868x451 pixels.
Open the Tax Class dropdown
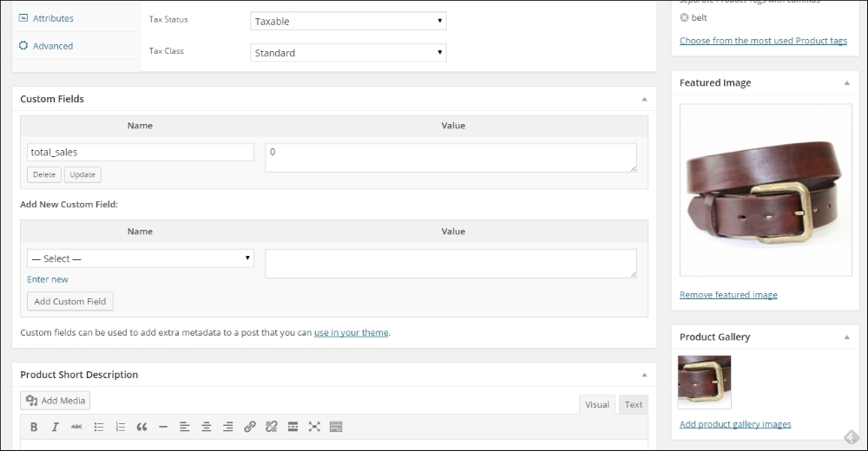(x=348, y=53)
